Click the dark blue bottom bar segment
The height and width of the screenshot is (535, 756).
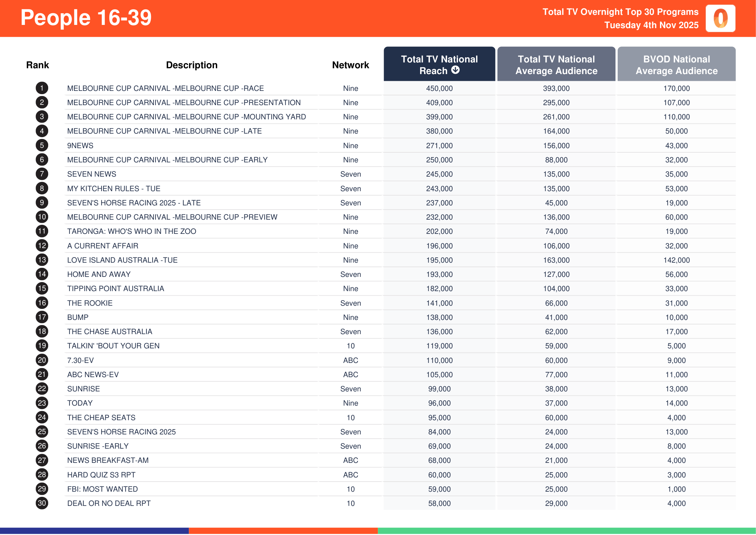(x=94, y=531)
